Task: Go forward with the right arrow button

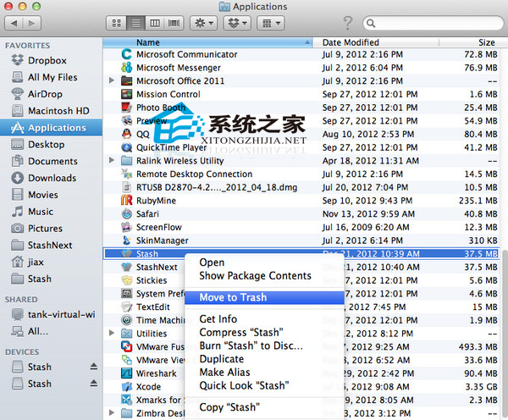Action: click(32, 24)
